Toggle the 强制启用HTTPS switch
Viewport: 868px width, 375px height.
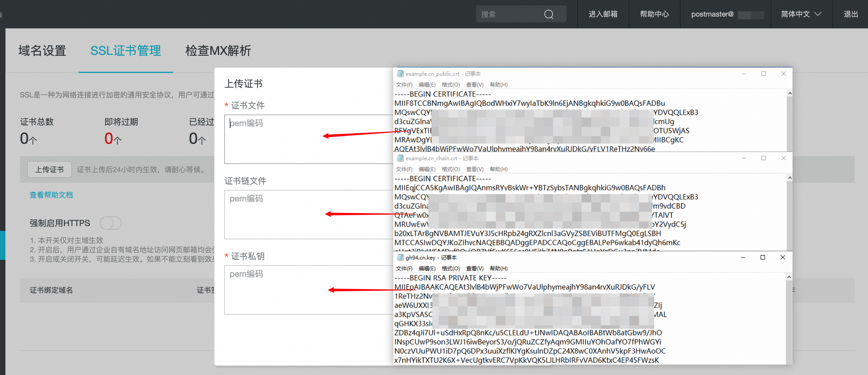coord(110,223)
